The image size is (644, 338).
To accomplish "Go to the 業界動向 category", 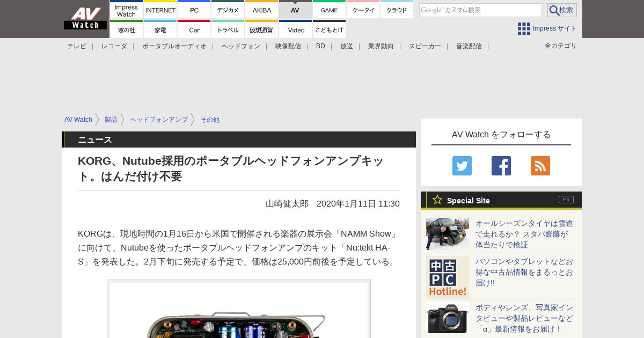I will click(x=381, y=46).
